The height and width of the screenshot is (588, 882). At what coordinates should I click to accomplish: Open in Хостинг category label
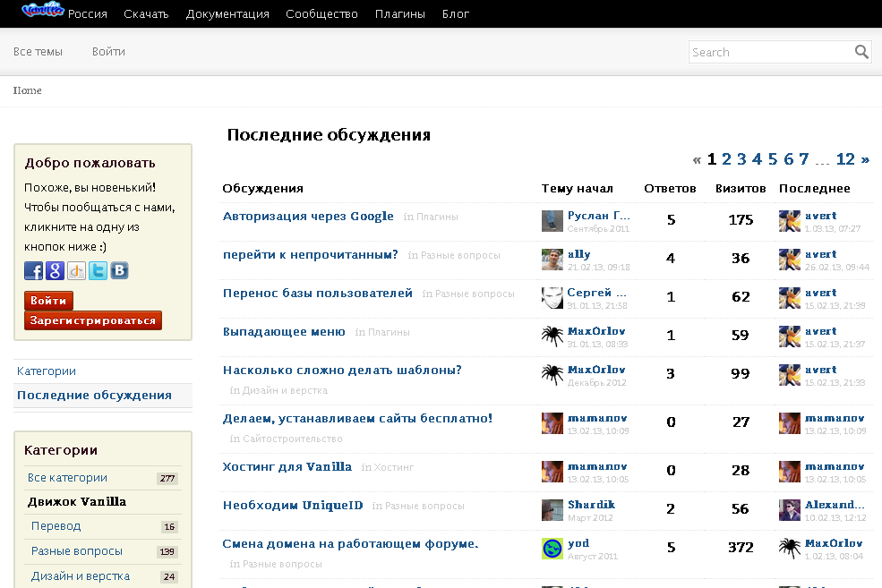[387, 467]
